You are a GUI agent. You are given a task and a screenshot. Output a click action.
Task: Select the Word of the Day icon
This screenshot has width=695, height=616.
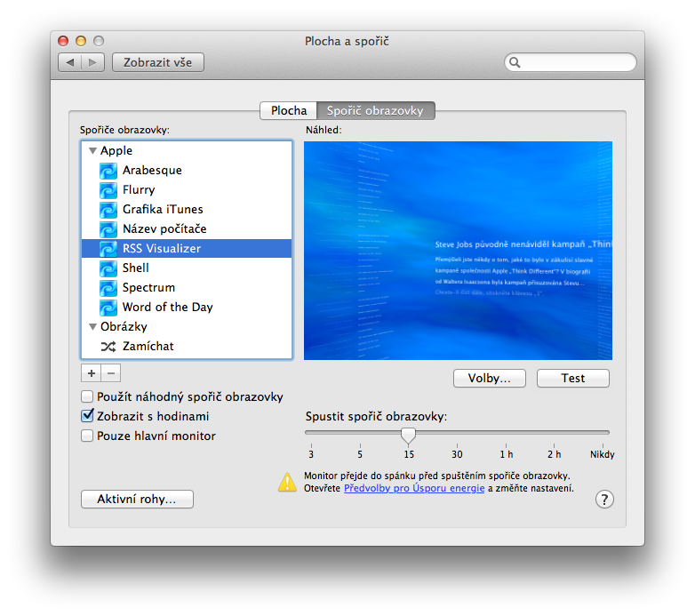[108, 307]
